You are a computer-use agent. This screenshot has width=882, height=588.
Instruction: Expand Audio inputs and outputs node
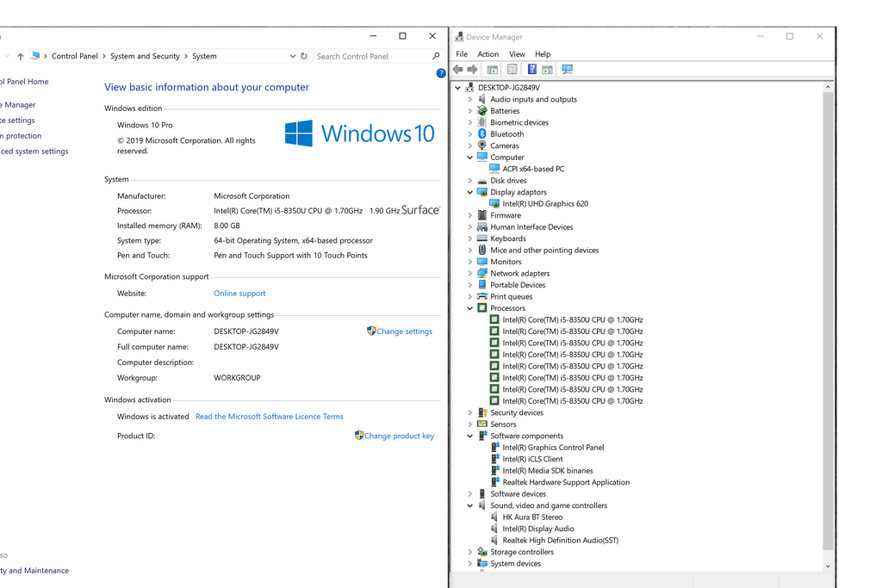tap(470, 99)
